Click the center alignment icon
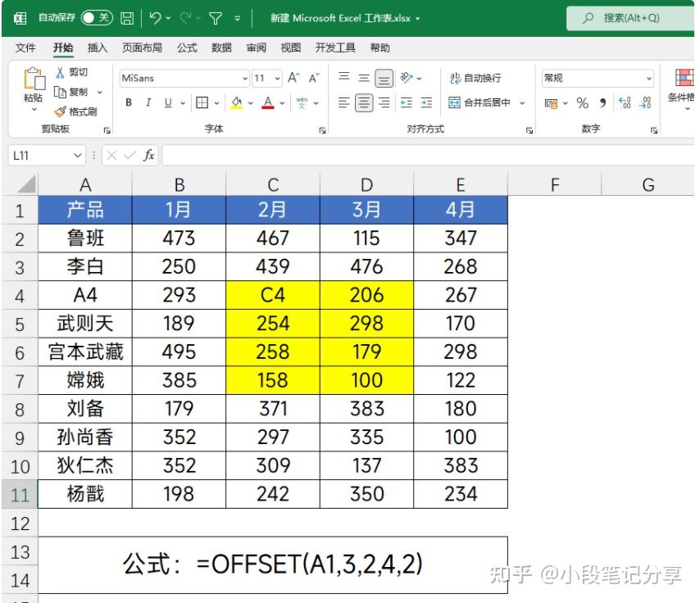This screenshot has width=700, height=603. (362, 103)
